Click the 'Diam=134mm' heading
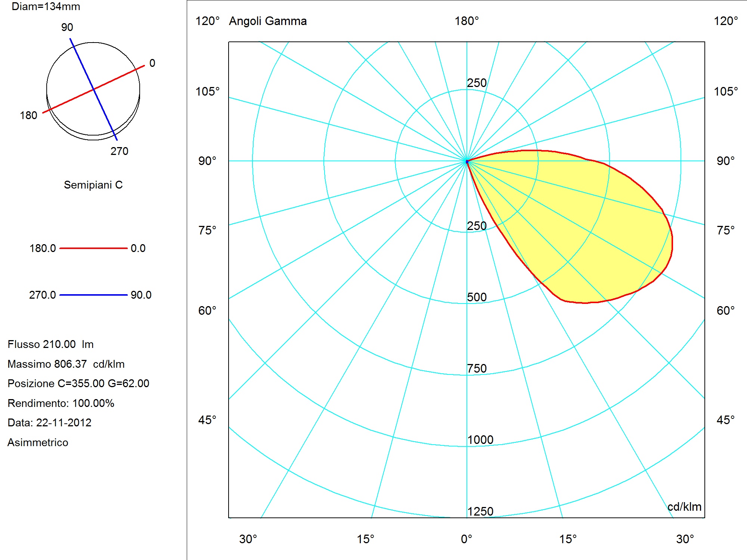This screenshot has height=560, width=747. tap(46, 6)
